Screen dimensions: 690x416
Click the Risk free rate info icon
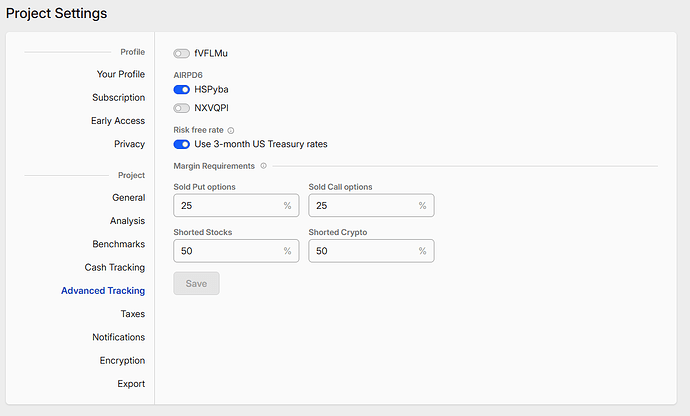[x=231, y=130]
